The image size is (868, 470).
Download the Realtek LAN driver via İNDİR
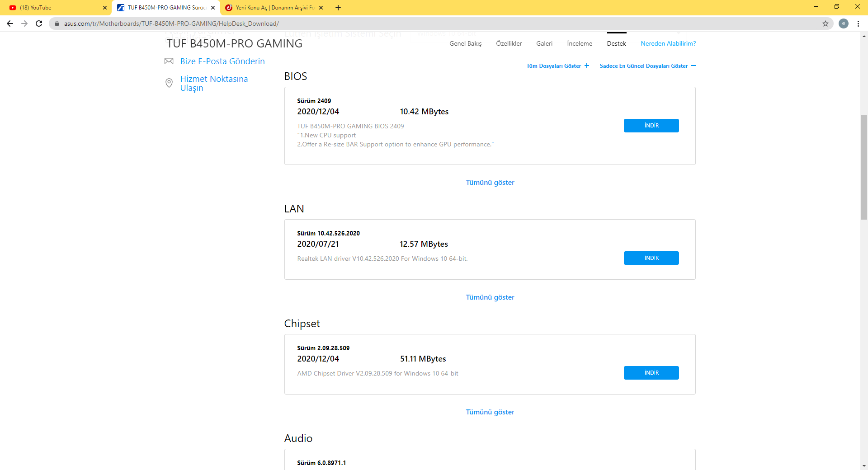pos(651,258)
